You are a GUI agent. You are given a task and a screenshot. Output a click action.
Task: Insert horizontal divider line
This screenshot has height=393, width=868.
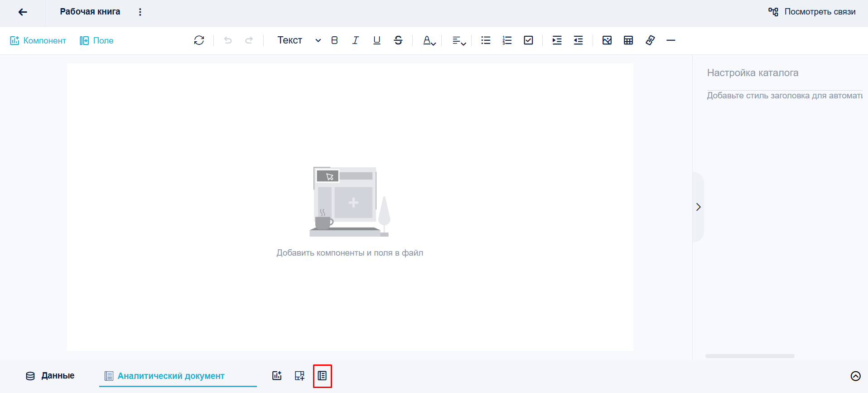[x=671, y=40]
